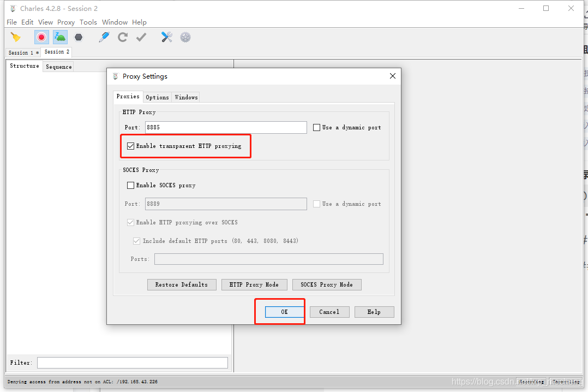This screenshot has height=392, width=588.
Task: Open the Settings gear icon
Action: point(185,37)
